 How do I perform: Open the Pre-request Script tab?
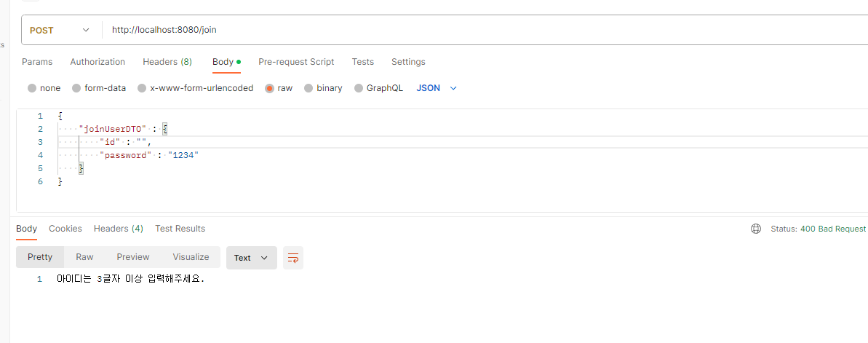296,62
